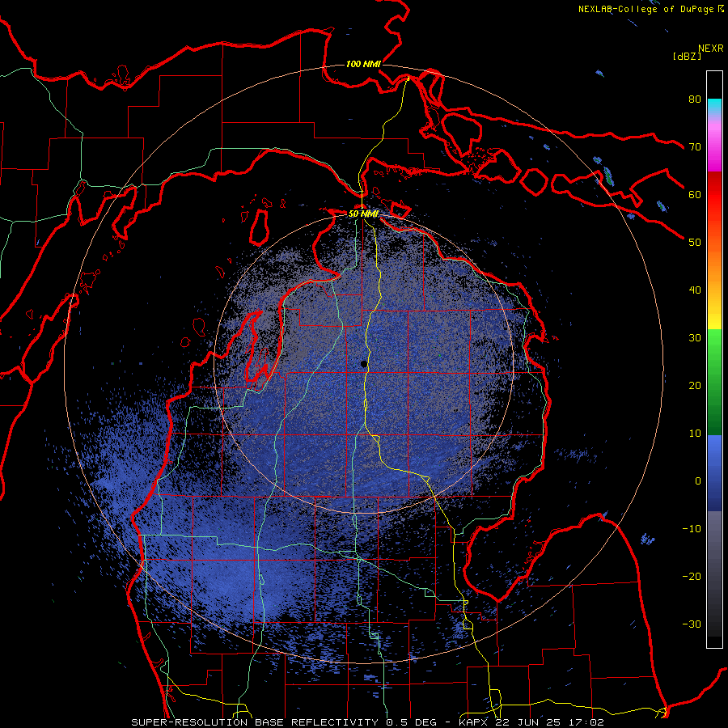Click the dBZ unit label above the scale
Image resolution: width=728 pixels, height=728 pixels.
tap(687, 57)
